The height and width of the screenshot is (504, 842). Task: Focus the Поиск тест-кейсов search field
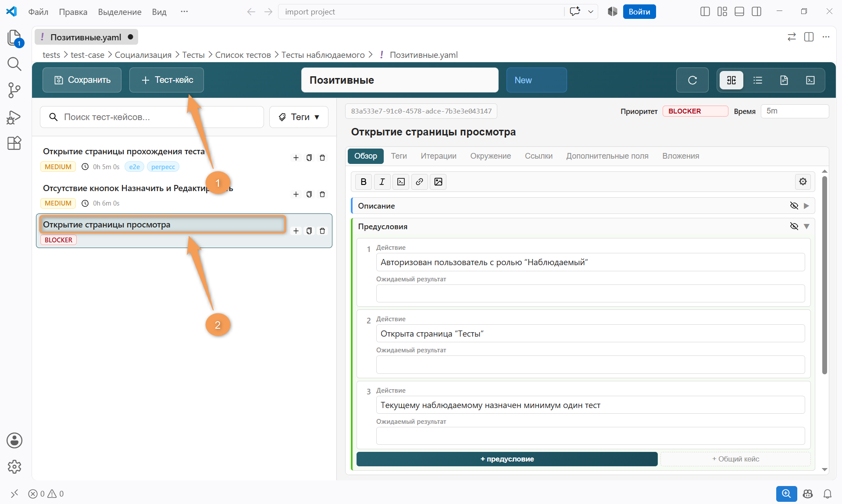152,117
